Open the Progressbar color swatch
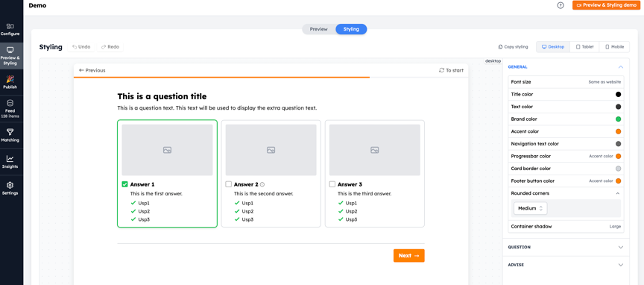The width and height of the screenshot is (644, 285). pyautogui.click(x=618, y=156)
